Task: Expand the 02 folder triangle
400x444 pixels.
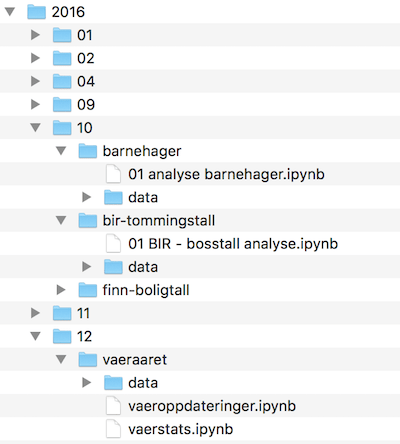Action: click(35, 58)
